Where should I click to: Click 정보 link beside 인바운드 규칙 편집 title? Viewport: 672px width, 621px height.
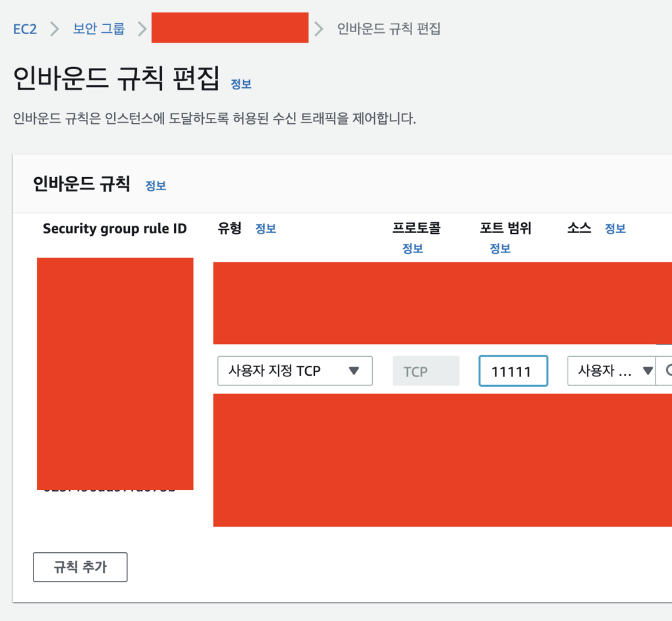tap(241, 84)
